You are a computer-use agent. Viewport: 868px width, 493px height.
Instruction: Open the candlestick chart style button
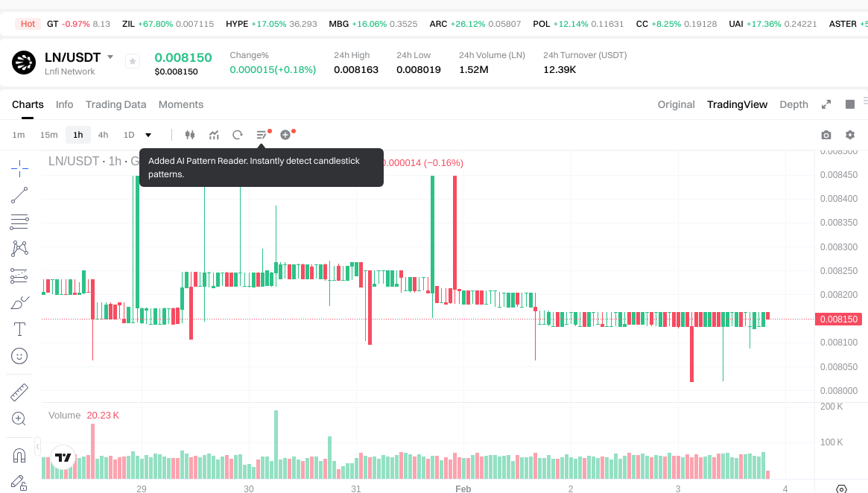click(x=190, y=135)
